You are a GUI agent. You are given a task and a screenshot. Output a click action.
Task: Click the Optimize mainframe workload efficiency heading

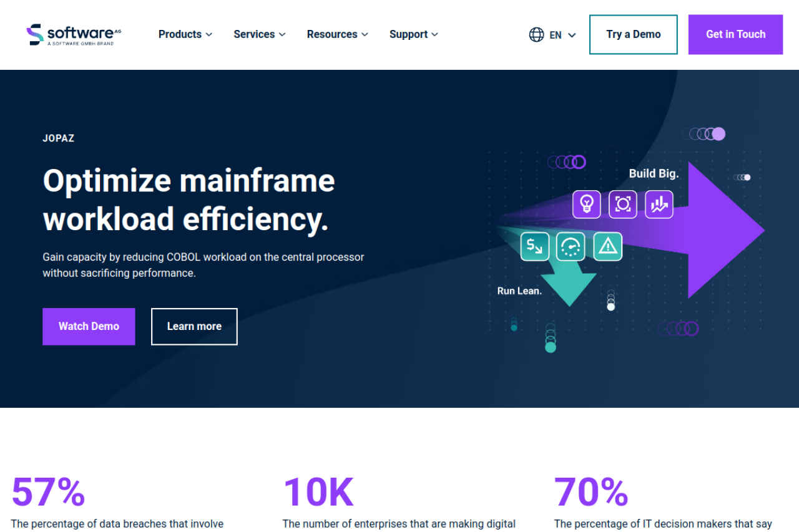[x=189, y=200]
